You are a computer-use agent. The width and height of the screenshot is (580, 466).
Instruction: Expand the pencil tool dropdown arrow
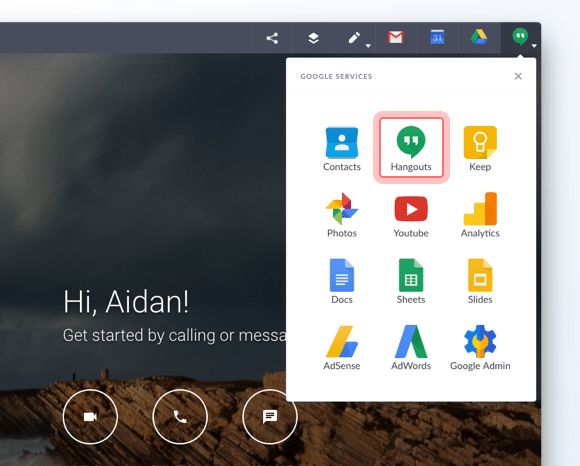pyautogui.click(x=368, y=46)
